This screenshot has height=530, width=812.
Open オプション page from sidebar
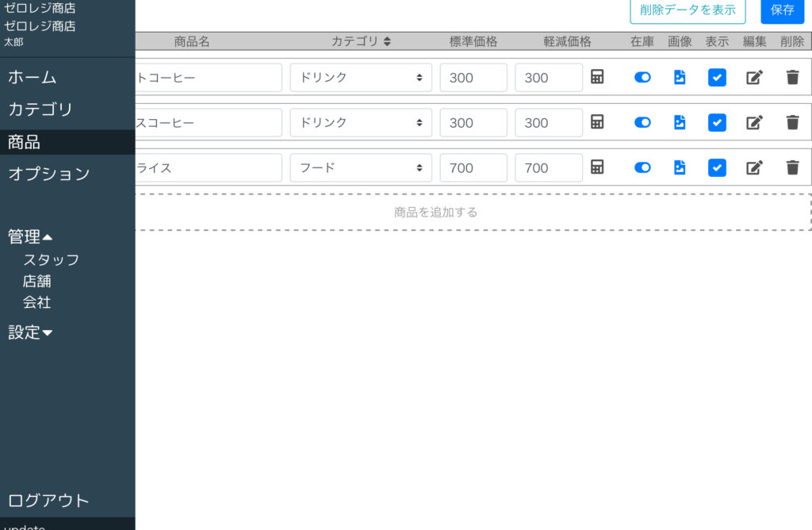[49, 174]
